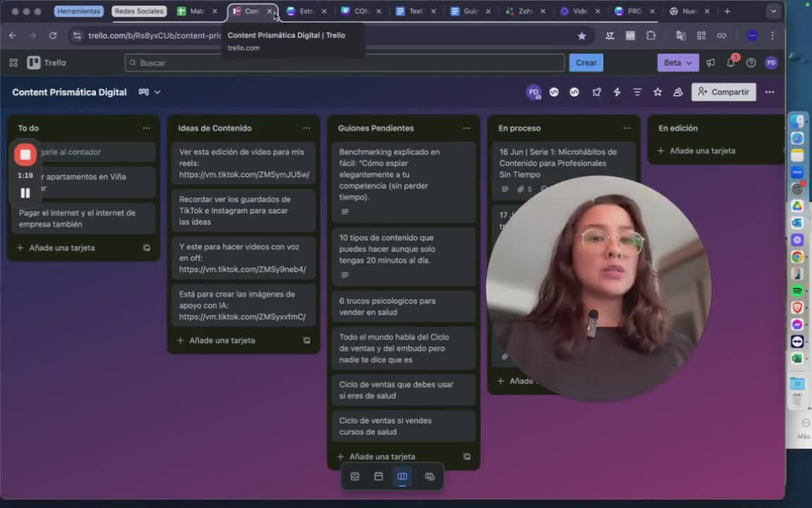Stop the screen recording

pyautogui.click(x=25, y=154)
